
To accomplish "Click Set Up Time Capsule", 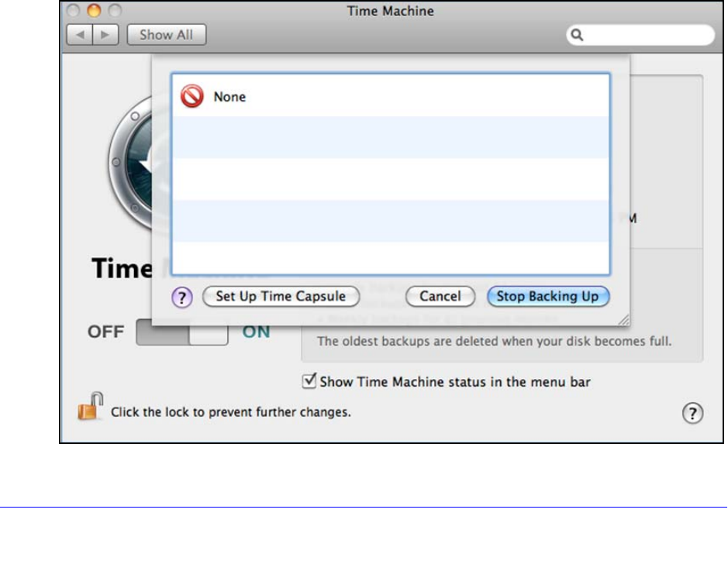I will (281, 297).
